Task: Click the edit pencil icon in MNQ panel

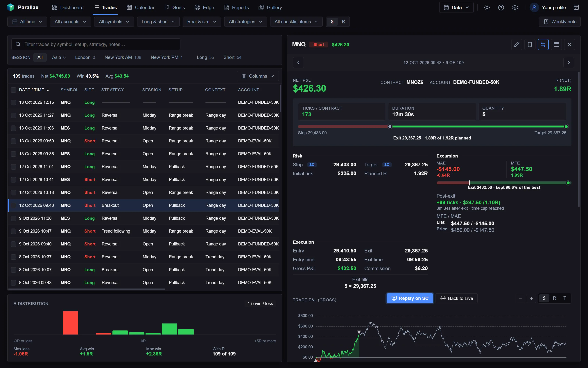Action: [x=517, y=45]
